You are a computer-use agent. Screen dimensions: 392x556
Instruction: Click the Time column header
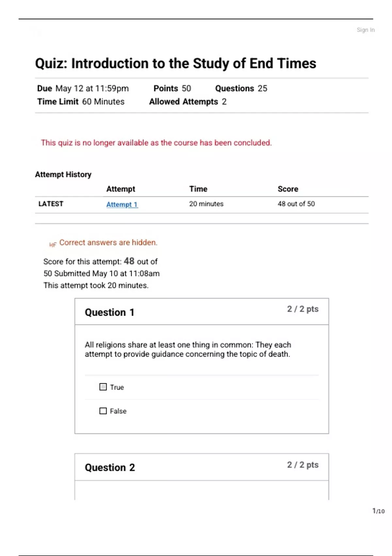[198, 189]
